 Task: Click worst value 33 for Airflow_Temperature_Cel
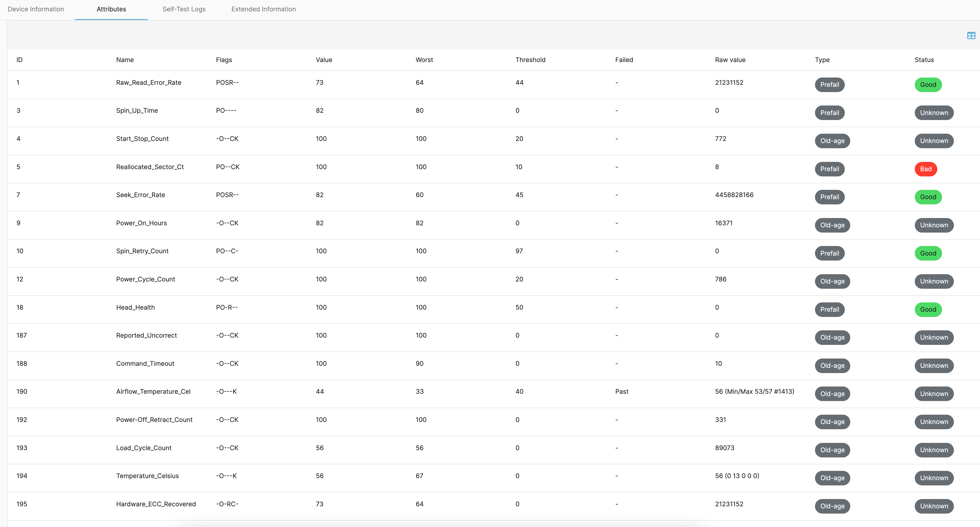[x=419, y=391]
